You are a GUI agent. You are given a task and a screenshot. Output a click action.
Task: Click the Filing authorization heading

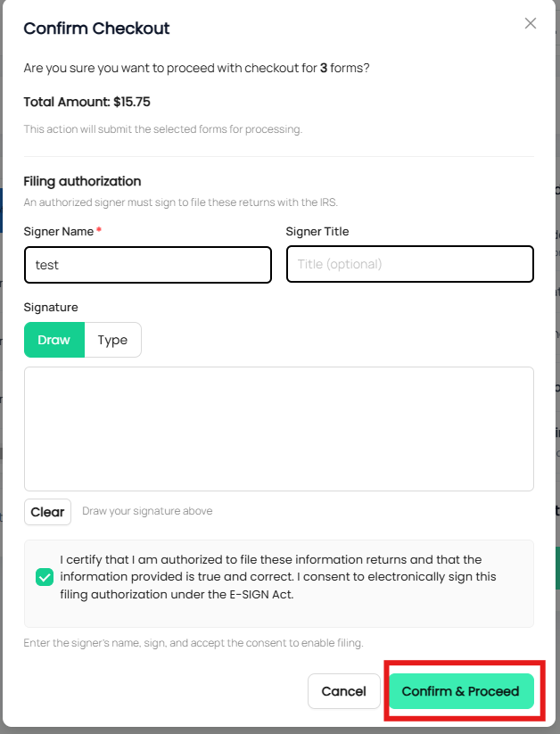coord(82,181)
